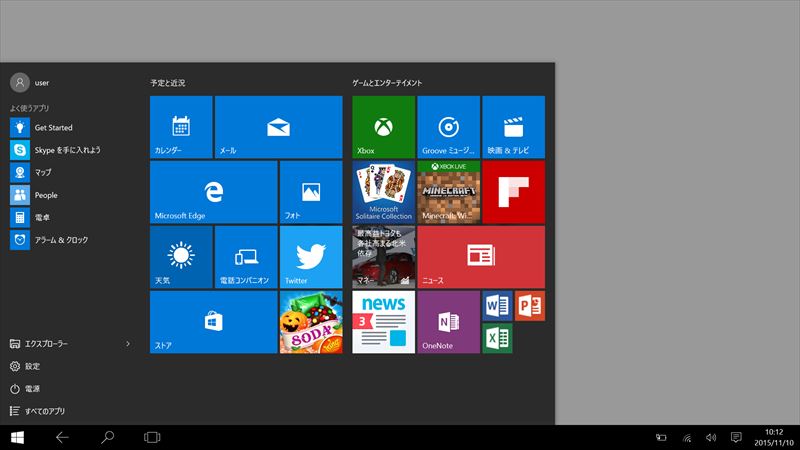Open the News (ニュース) tile

click(481, 257)
